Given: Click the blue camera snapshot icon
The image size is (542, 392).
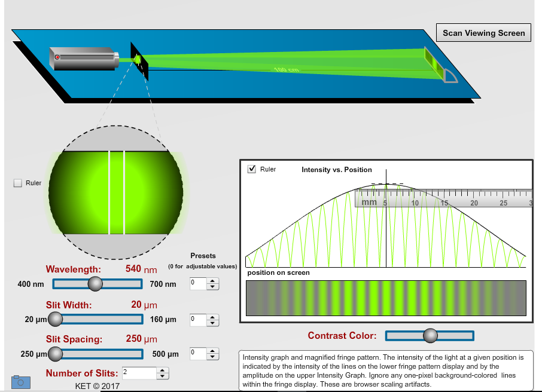Looking at the screenshot, I should (22, 381).
